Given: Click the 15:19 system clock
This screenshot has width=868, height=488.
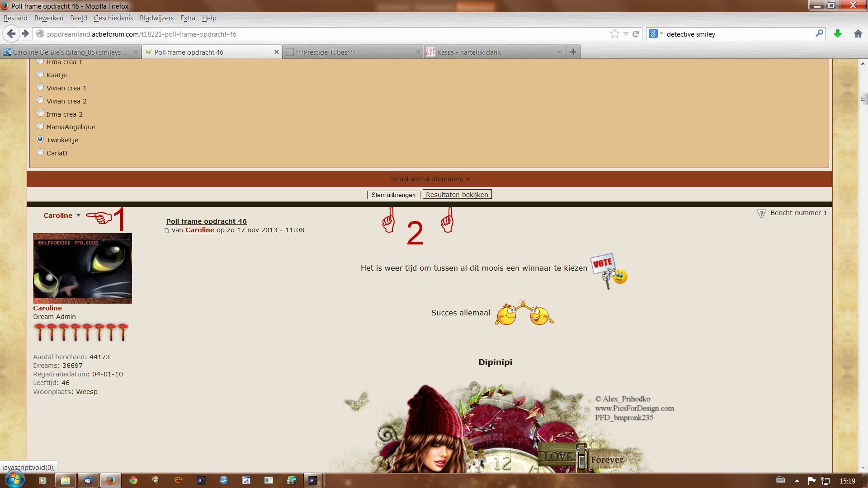Looking at the screenshot, I should click(847, 481).
